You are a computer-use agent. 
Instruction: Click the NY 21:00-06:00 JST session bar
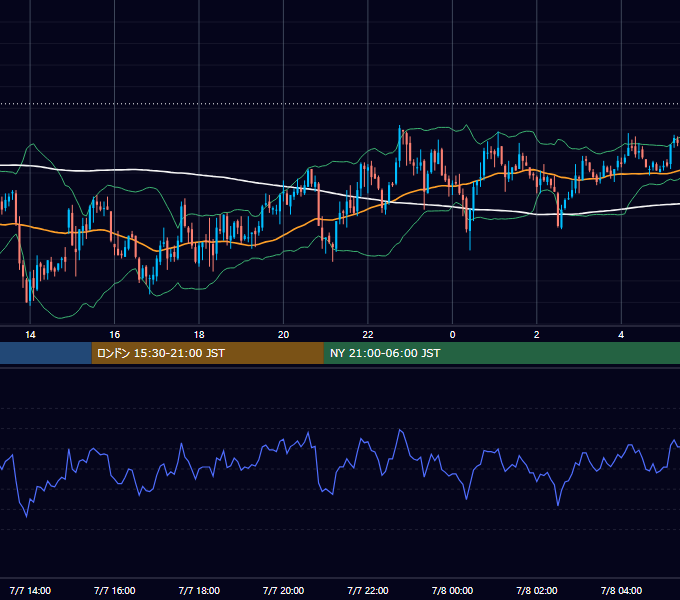pyautogui.click(x=502, y=353)
